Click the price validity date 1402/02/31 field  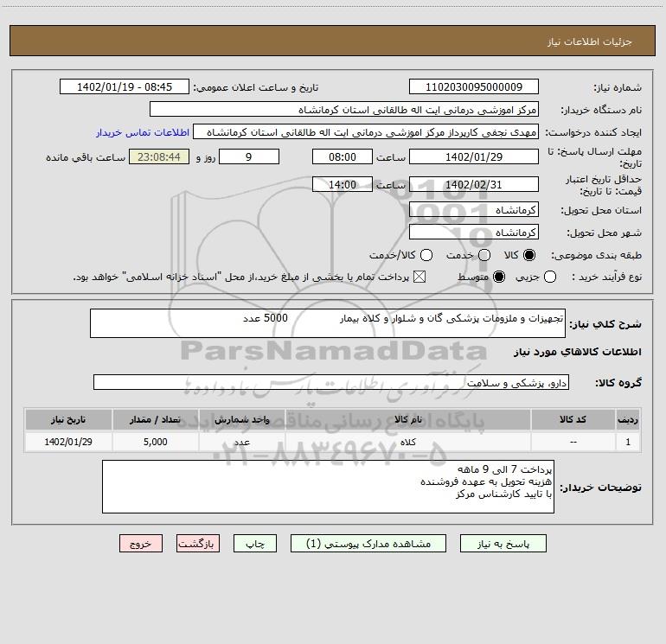tap(474, 184)
